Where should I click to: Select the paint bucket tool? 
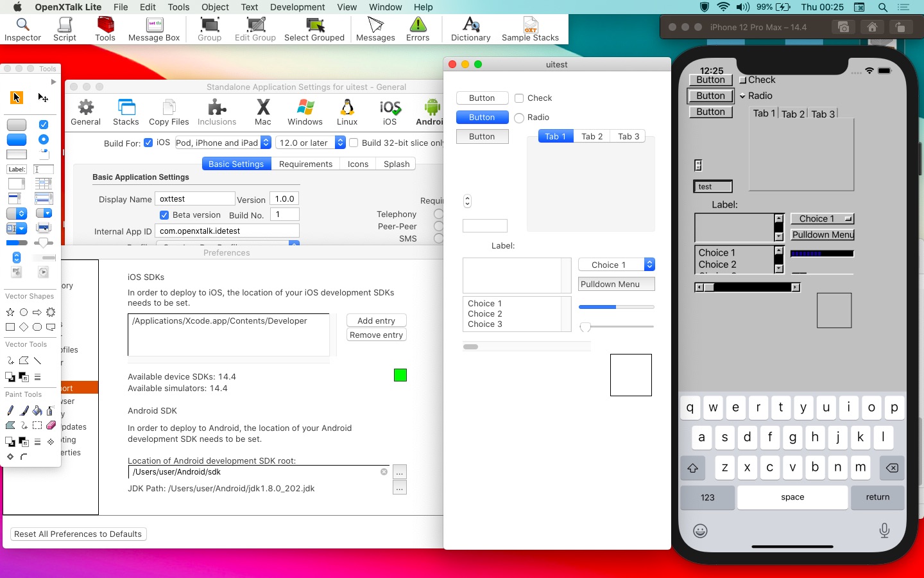pos(37,410)
